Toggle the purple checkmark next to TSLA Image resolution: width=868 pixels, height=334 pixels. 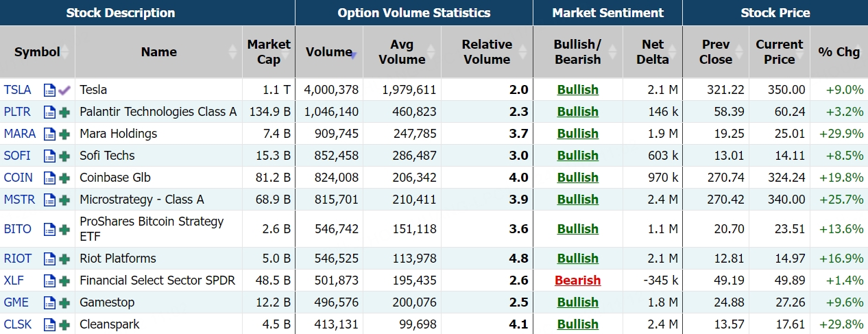[65, 90]
